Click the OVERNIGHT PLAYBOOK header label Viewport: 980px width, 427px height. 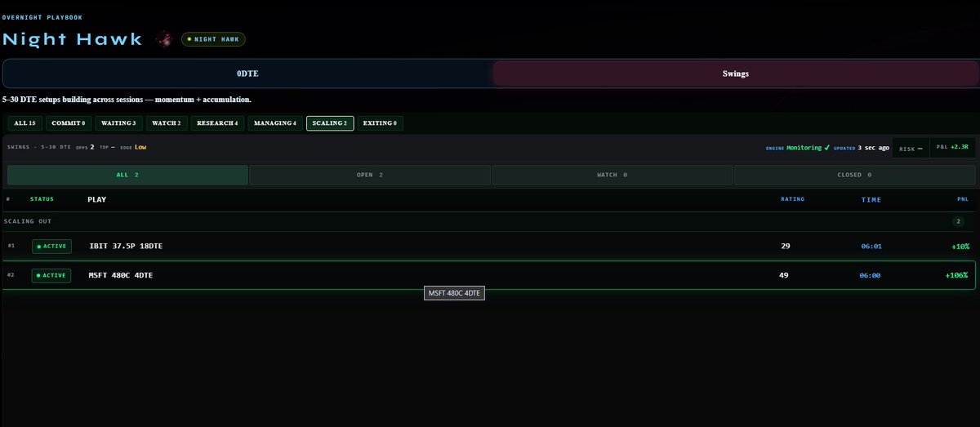[42, 17]
